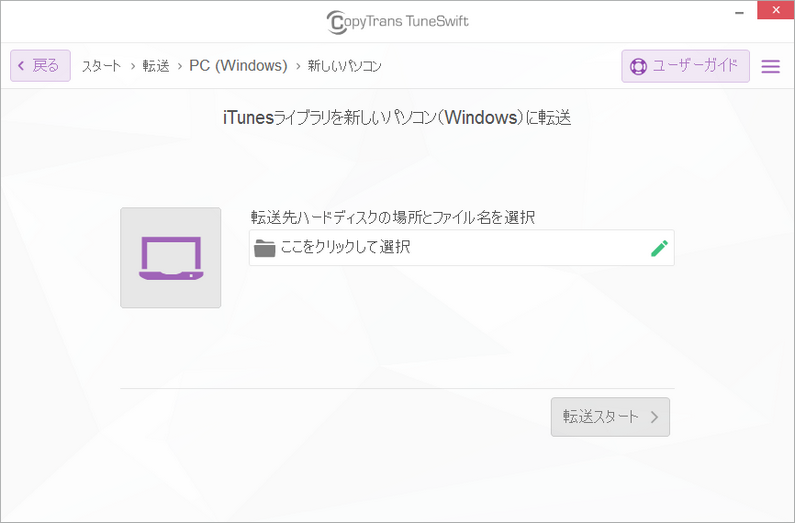The width and height of the screenshot is (795, 523).
Task: Click the 転送 breadcrumb
Action: [x=156, y=66]
